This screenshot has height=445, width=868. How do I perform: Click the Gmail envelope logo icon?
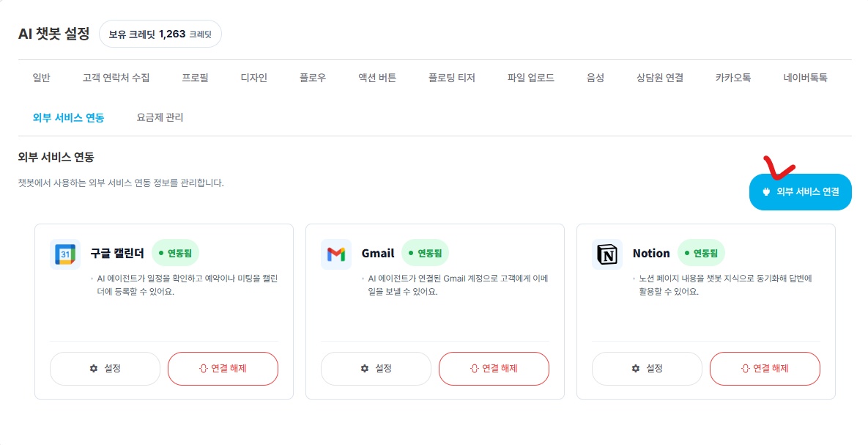click(336, 254)
